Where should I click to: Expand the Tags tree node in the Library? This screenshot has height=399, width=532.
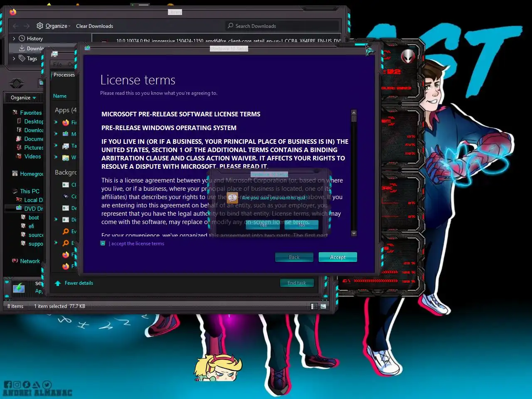tap(14, 58)
